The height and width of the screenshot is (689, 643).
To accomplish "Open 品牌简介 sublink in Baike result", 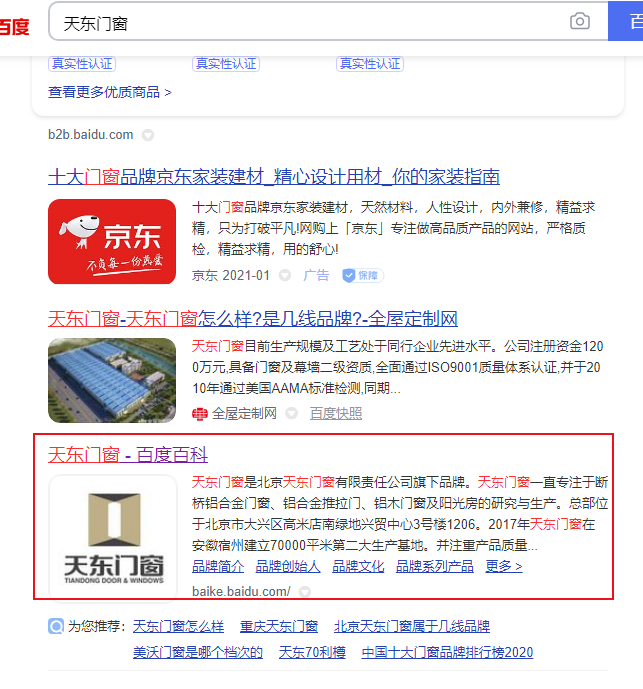I will pos(218,566).
